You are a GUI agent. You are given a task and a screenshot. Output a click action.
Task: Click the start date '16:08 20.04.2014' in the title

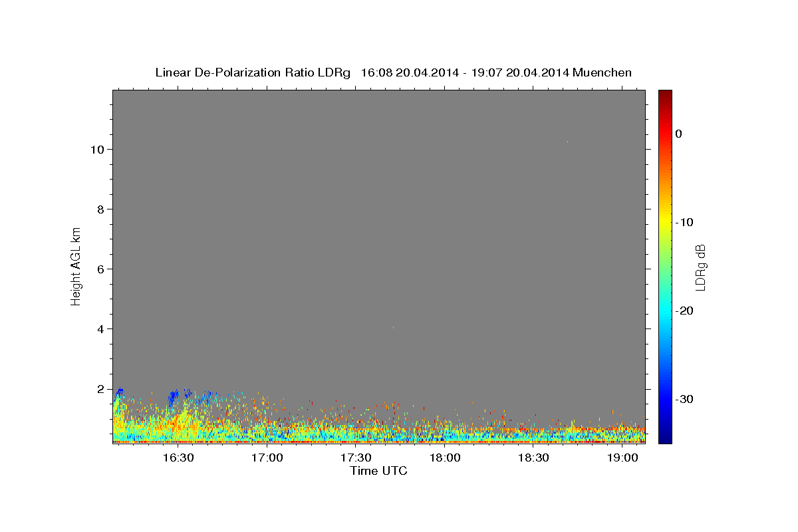(410, 72)
